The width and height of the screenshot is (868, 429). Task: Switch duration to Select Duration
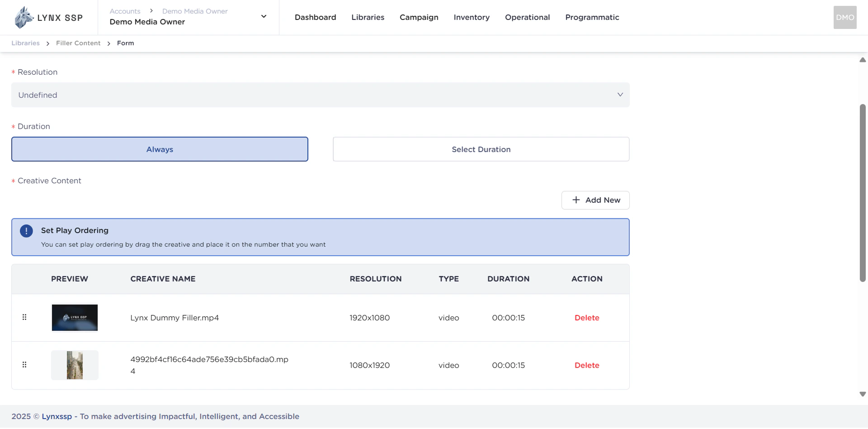tap(481, 149)
